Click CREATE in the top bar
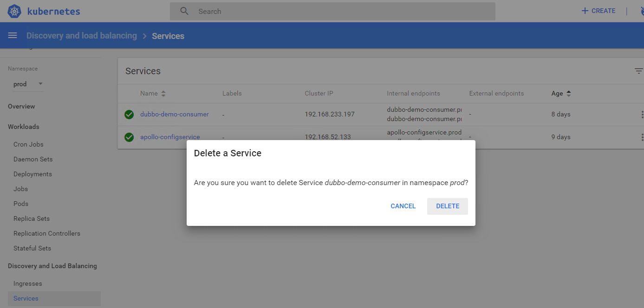This screenshot has height=308, width=644. [x=598, y=11]
